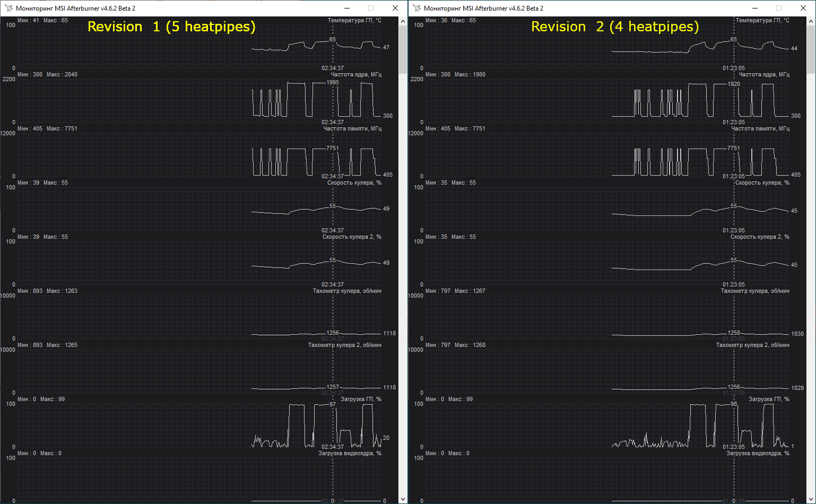Click the scroll-up arrow in the right window
The width and height of the screenshot is (816, 504).
811,21
